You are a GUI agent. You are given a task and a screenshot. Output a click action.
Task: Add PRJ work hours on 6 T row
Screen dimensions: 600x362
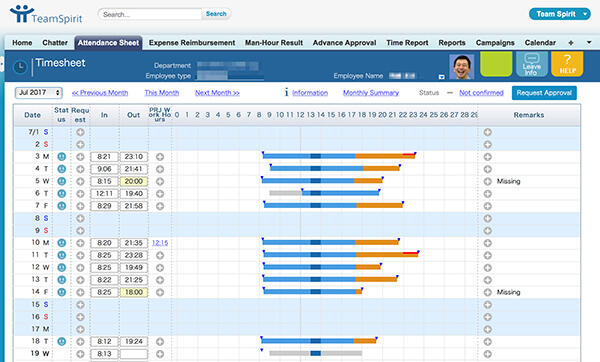[160, 194]
